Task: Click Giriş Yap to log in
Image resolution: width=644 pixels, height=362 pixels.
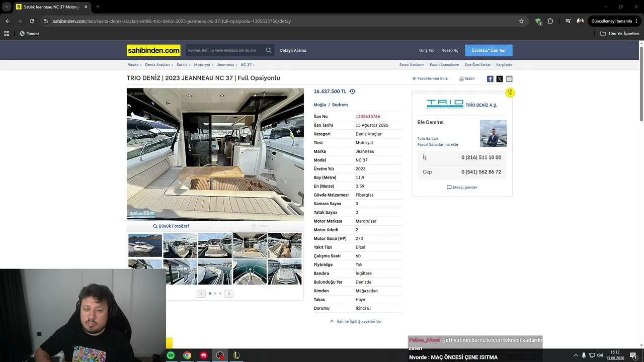Action: click(x=427, y=50)
